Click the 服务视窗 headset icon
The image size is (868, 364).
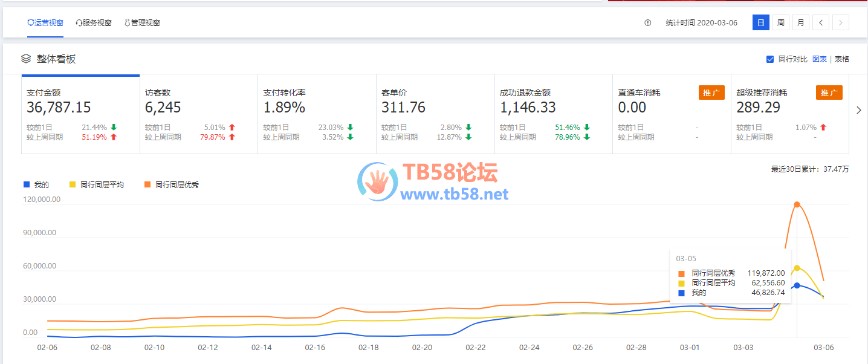[x=79, y=23]
